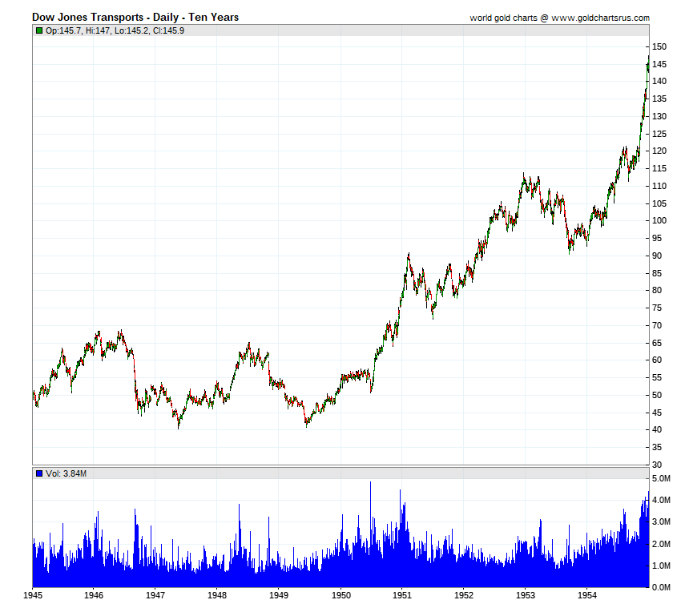Click the mid-1950 tallest volume spike

(x=370, y=534)
